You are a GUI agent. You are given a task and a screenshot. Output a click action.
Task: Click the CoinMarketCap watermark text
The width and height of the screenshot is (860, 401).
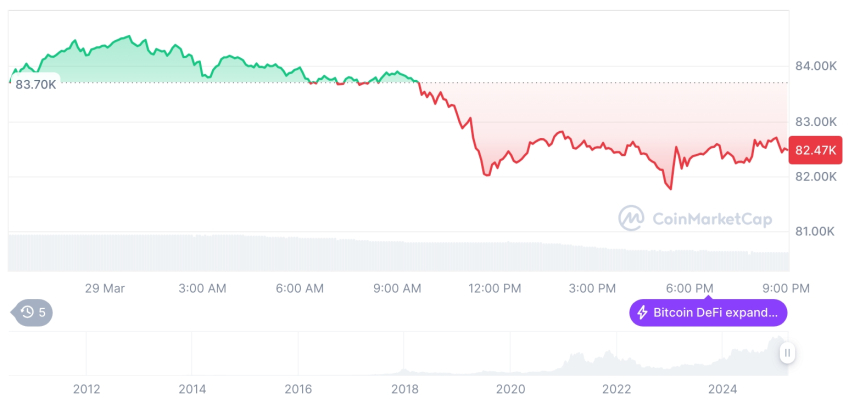(x=712, y=218)
